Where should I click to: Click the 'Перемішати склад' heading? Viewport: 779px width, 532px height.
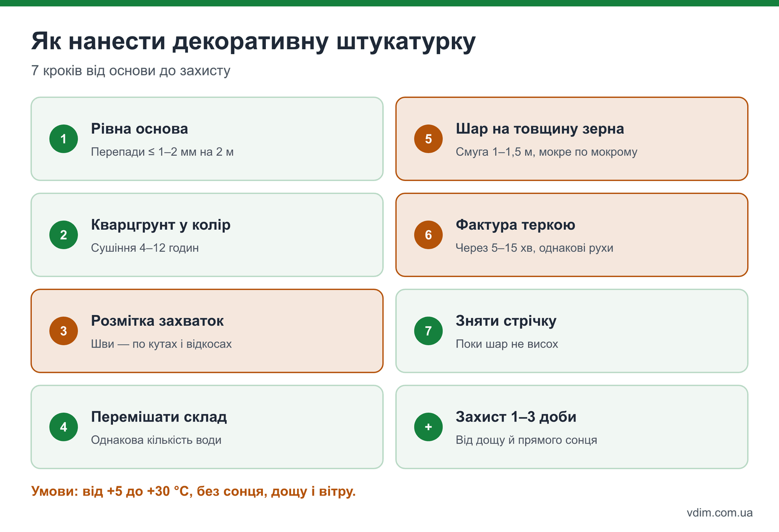(159, 417)
